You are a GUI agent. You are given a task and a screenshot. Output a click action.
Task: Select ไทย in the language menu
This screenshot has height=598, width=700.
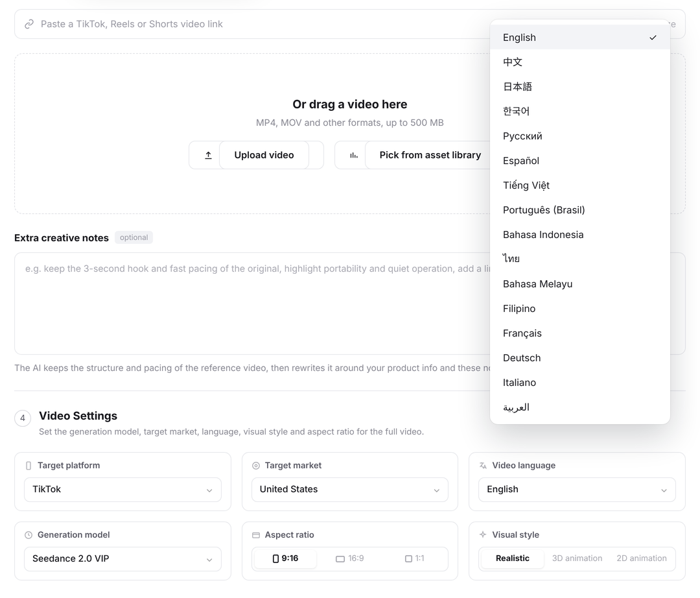tap(580, 259)
